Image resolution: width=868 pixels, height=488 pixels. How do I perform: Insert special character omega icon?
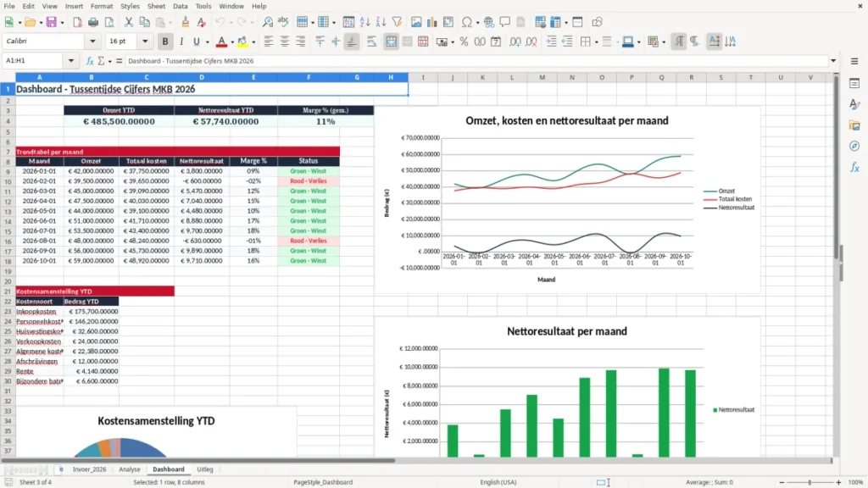tap(467, 22)
